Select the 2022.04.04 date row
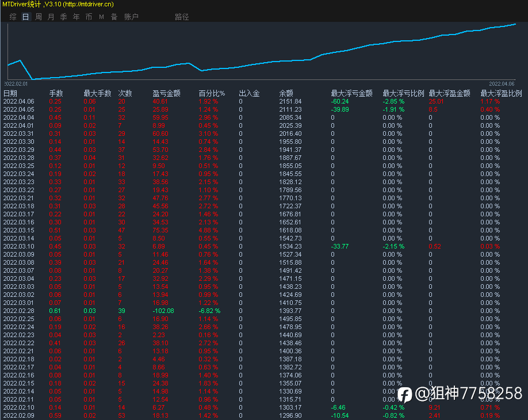The height and width of the screenshot is (420, 528). pyautogui.click(x=19, y=117)
